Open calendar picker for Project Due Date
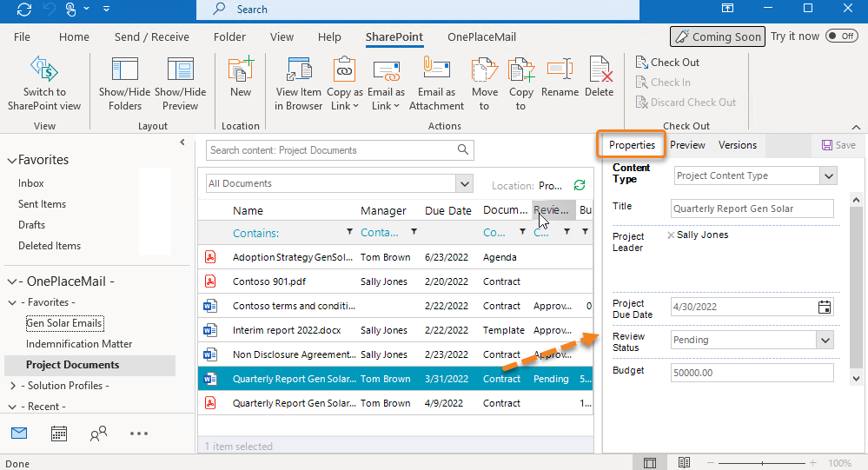Viewport: 868px width, 470px height. pos(825,307)
